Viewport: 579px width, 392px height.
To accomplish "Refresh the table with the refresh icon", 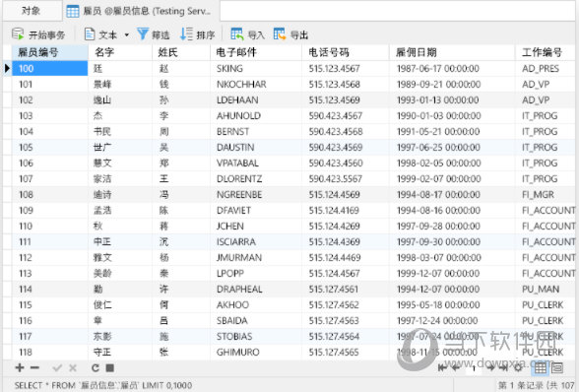I will tap(96, 368).
